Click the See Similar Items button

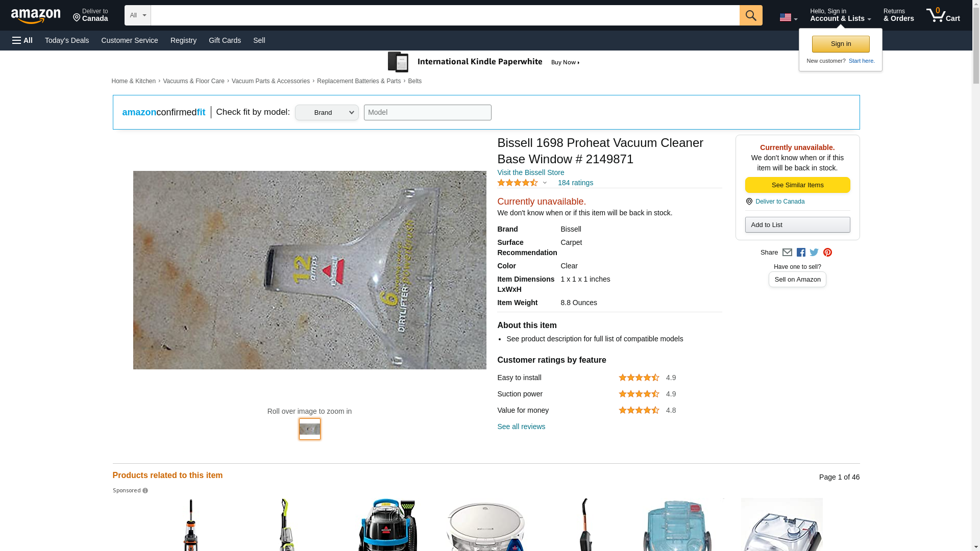797,185
